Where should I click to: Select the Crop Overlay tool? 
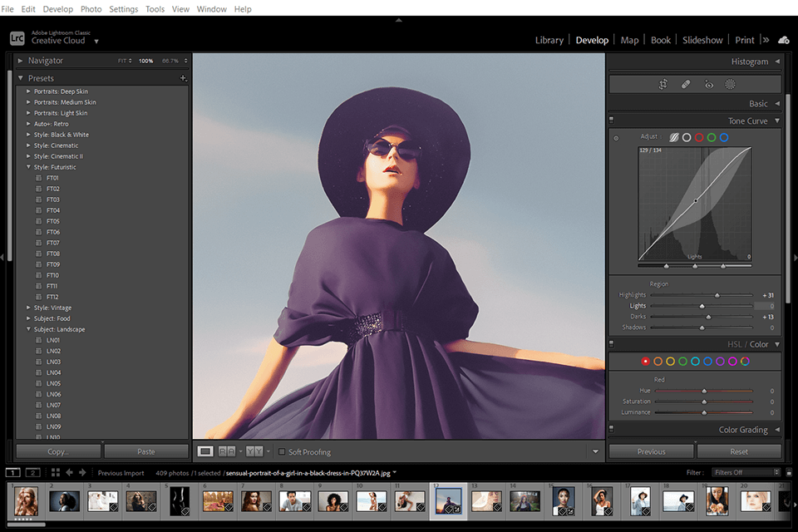[x=663, y=84]
